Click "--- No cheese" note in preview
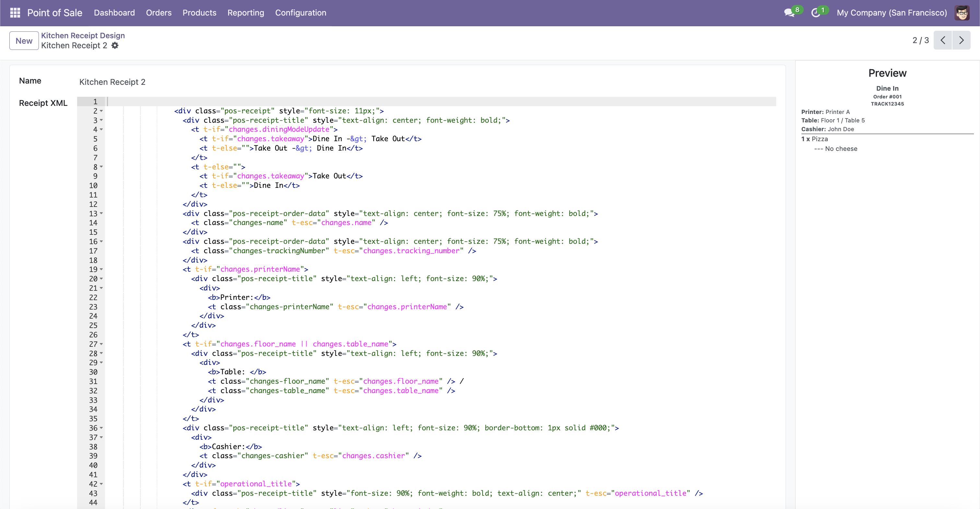 [x=835, y=149]
